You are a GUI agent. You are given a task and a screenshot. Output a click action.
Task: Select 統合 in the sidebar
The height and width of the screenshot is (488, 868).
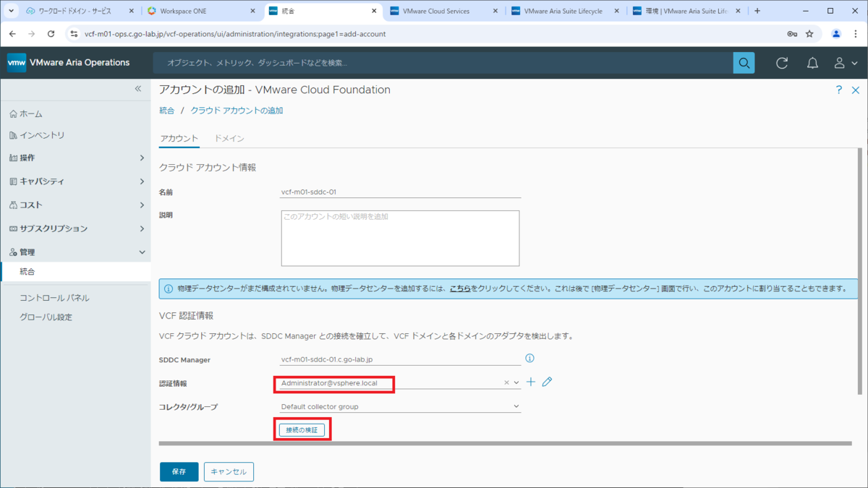[x=75, y=272]
